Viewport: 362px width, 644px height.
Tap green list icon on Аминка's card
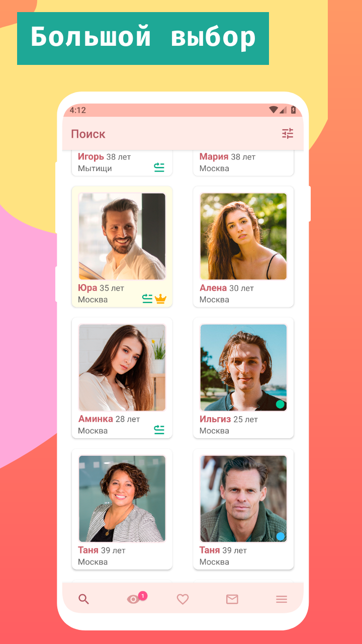pos(159,430)
